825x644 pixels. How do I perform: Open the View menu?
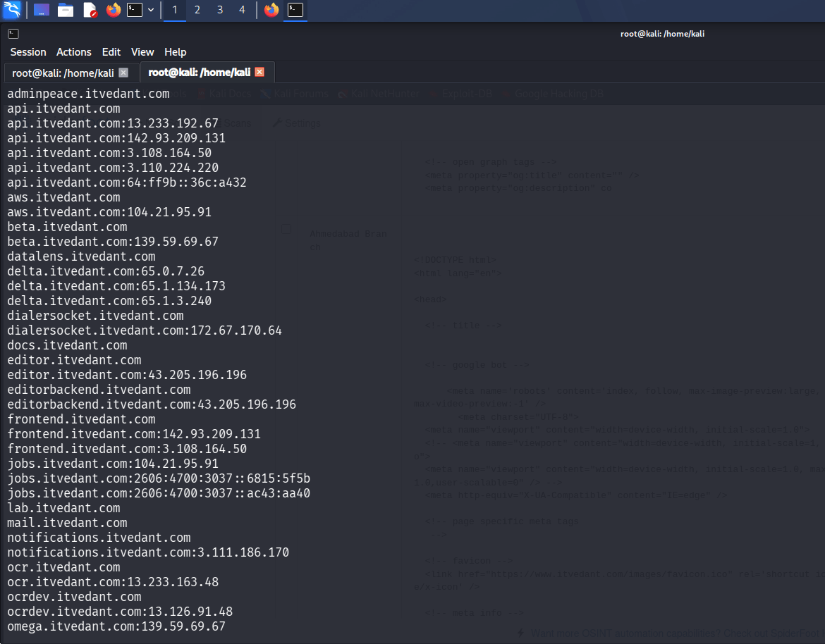click(142, 52)
